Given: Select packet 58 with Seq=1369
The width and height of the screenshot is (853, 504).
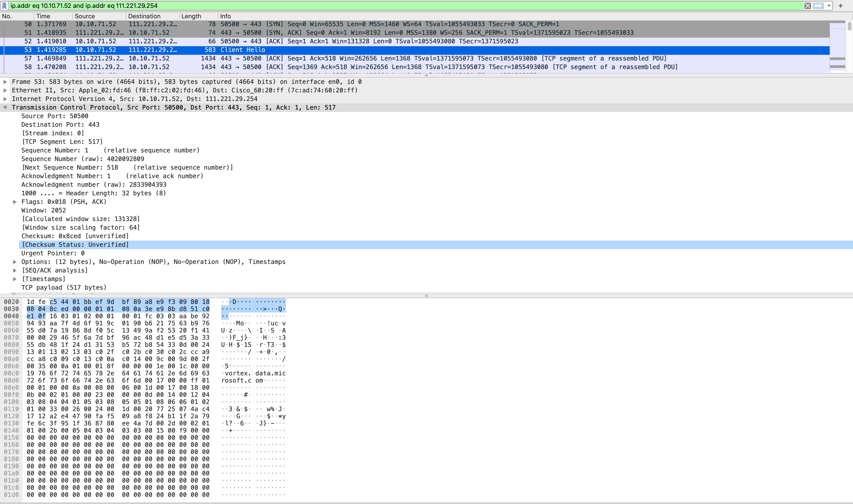Looking at the screenshot, I should [415, 67].
